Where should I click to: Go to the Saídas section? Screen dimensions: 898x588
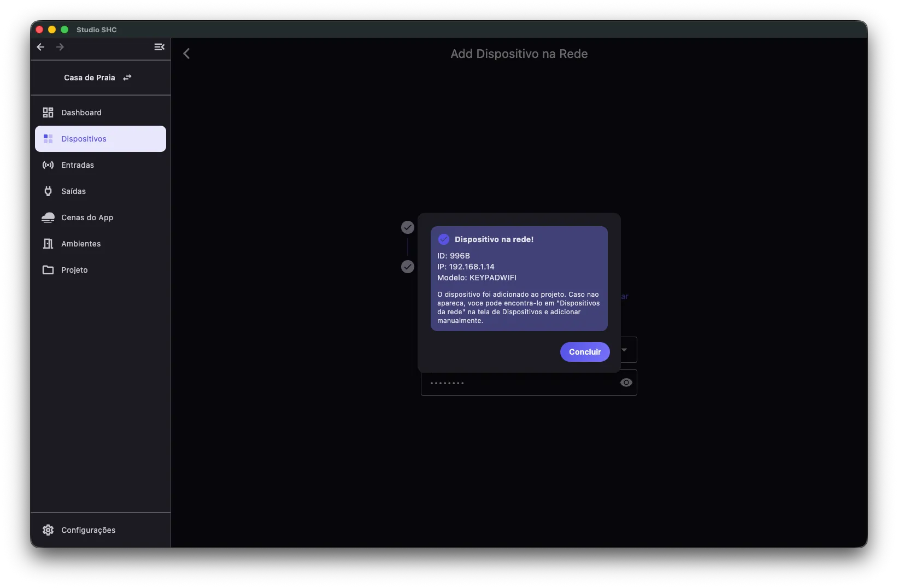coord(101,191)
